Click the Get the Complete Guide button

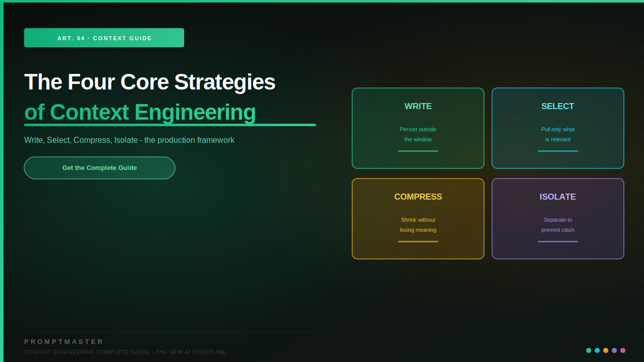tap(99, 168)
